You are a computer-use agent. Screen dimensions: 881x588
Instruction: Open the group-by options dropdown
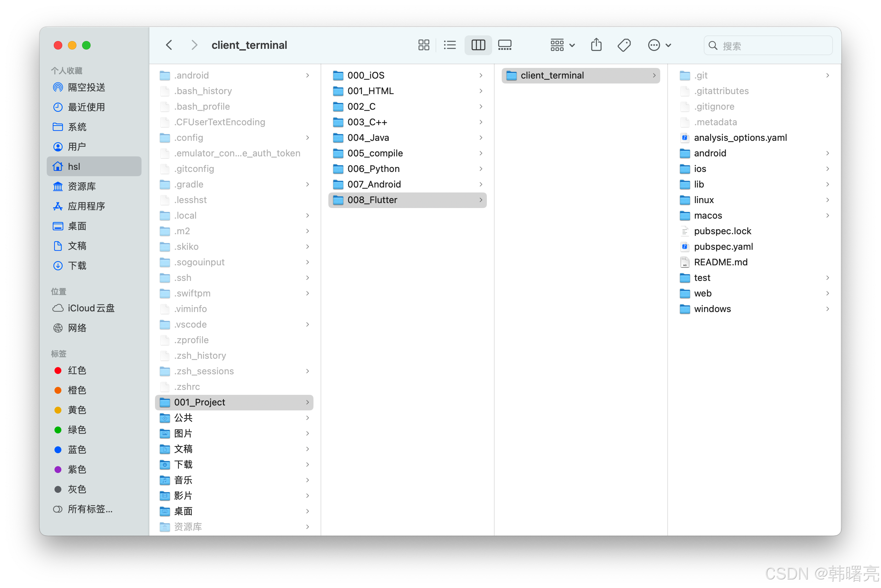[562, 45]
